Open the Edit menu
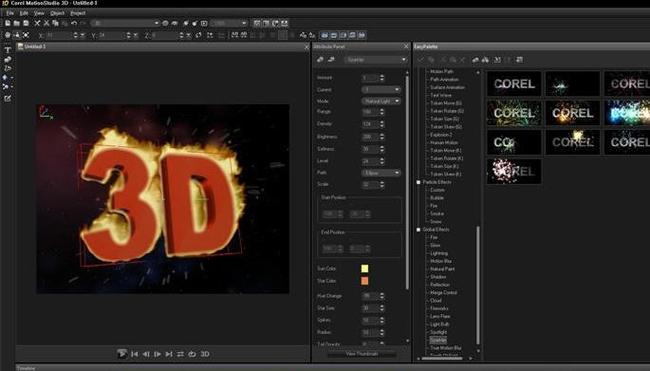650x371 pixels. [x=24, y=13]
